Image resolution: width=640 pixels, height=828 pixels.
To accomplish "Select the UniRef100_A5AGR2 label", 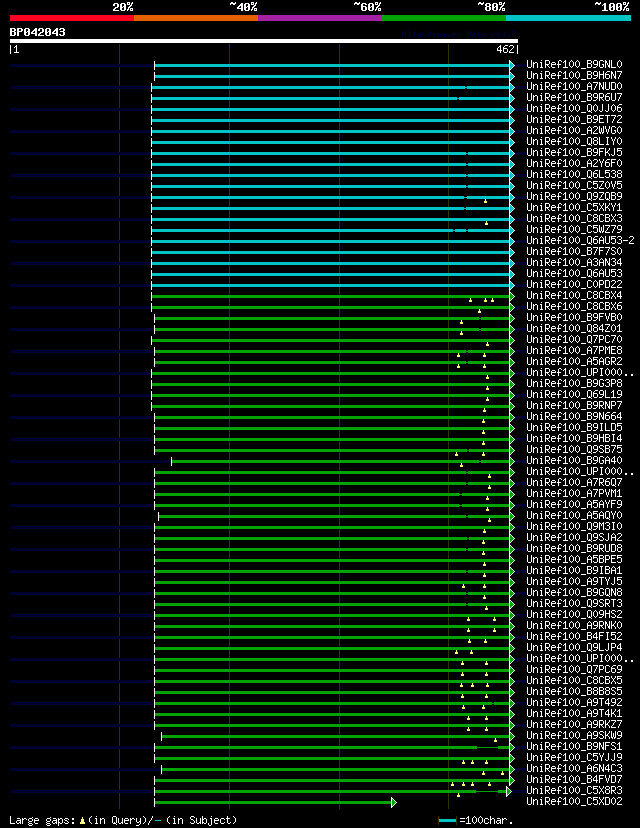I will coord(574,362).
